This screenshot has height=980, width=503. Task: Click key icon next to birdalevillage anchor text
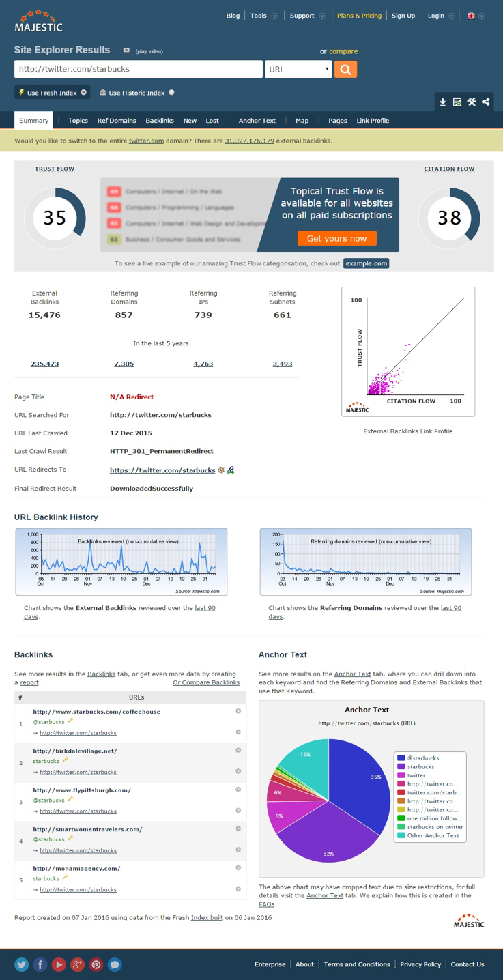pyautogui.click(x=66, y=760)
